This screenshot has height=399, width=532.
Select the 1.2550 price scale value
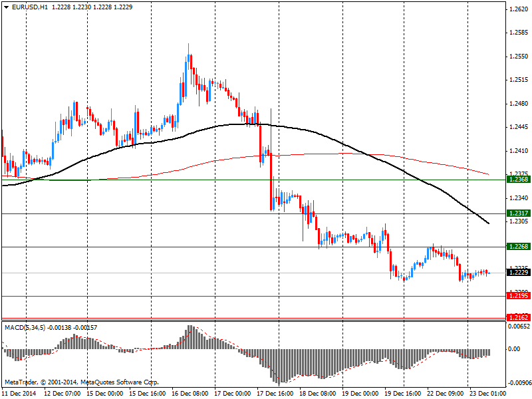[519, 57]
